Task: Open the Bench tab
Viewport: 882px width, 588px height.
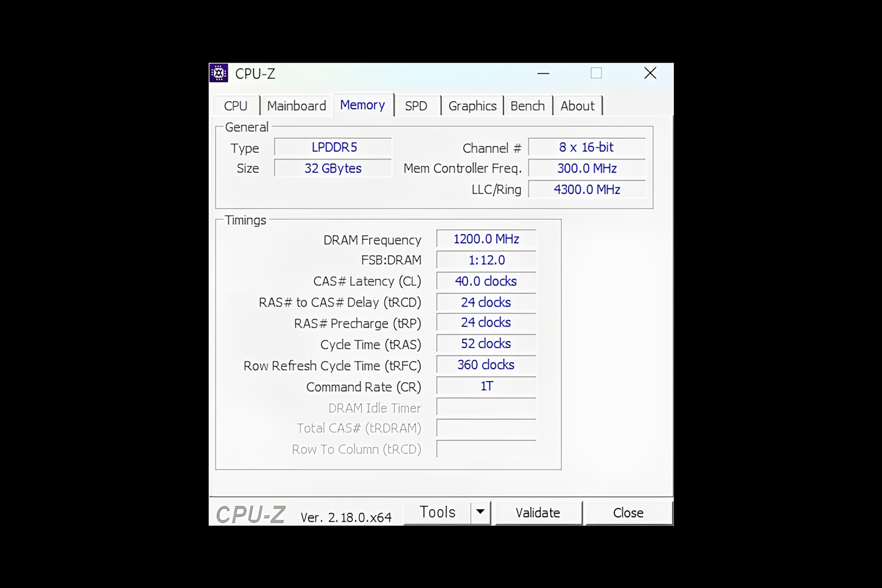Action: [527, 106]
